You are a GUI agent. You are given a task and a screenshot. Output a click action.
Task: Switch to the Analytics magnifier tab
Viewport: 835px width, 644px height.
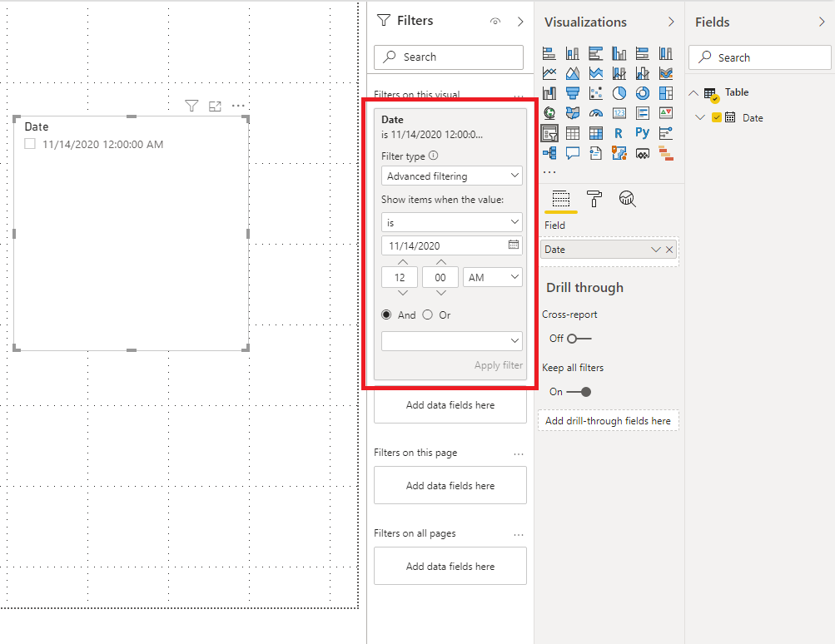click(x=628, y=199)
